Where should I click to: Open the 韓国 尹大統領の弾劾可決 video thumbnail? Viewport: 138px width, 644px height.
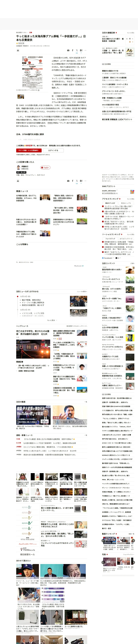33,415
